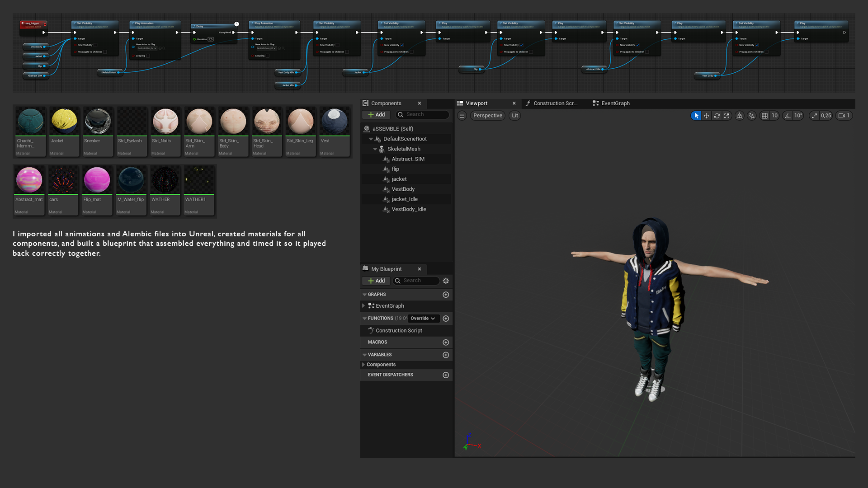Check Looping on the first Play Animation node
Viewport: 868px width, 488px height.
coord(148,56)
